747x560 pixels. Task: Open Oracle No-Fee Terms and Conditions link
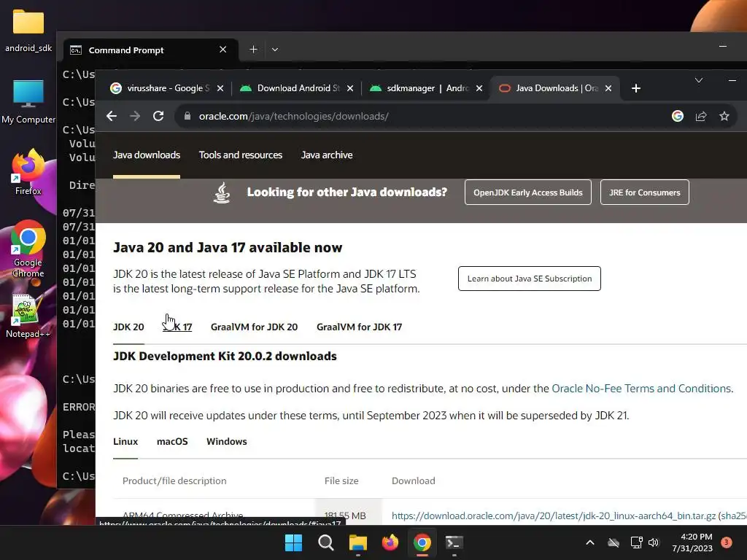[x=641, y=389]
